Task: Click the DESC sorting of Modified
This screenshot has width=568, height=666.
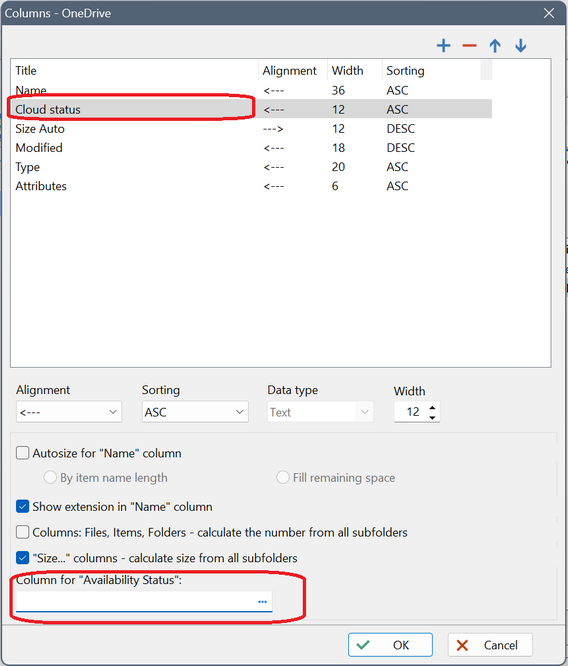Action: (x=400, y=147)
